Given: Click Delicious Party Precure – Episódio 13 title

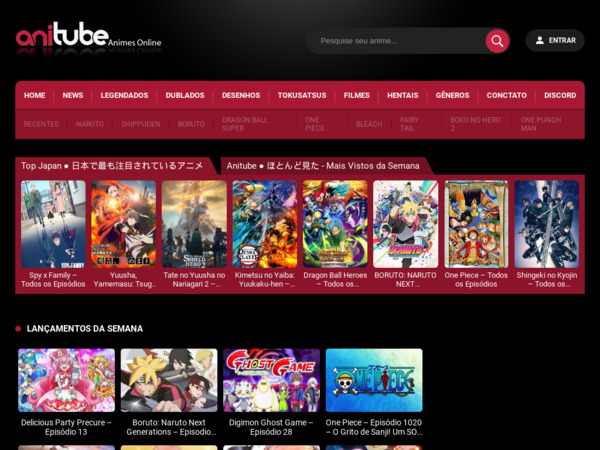Looking at the screenshot, I should [66, 427].
